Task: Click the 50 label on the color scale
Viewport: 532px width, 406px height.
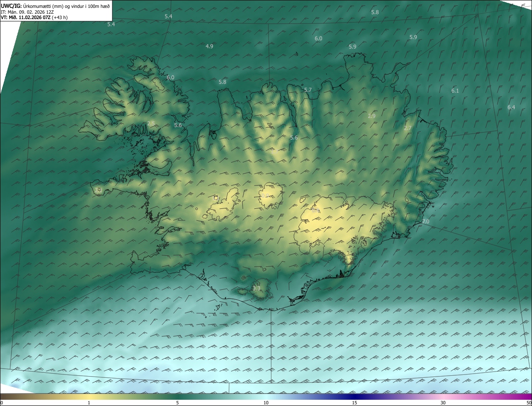Action: tap(529, 403)
